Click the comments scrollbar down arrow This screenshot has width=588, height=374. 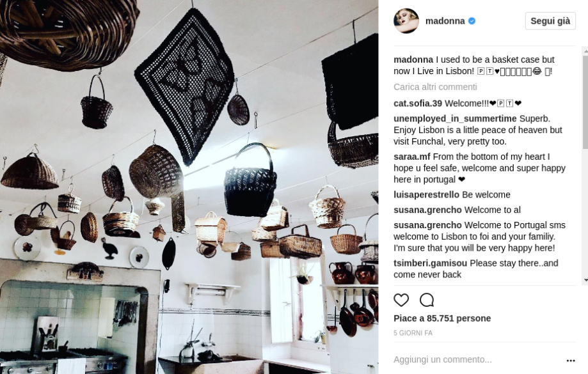pyautogui.click(x=585, y=280)
